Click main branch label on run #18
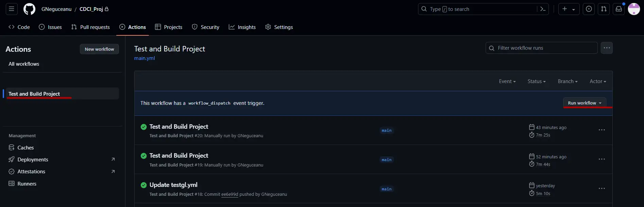 coord(386,189)
